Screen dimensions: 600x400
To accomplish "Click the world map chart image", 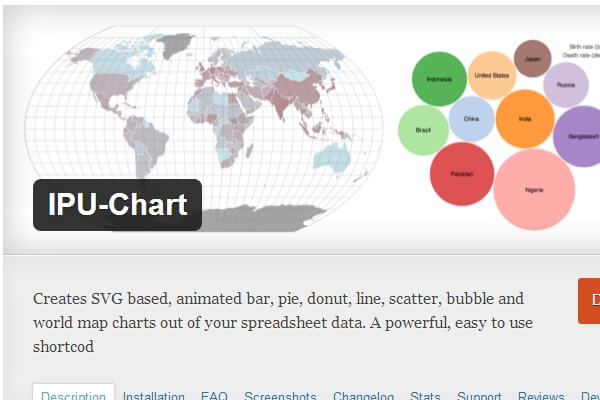I will tap(204, 128).
